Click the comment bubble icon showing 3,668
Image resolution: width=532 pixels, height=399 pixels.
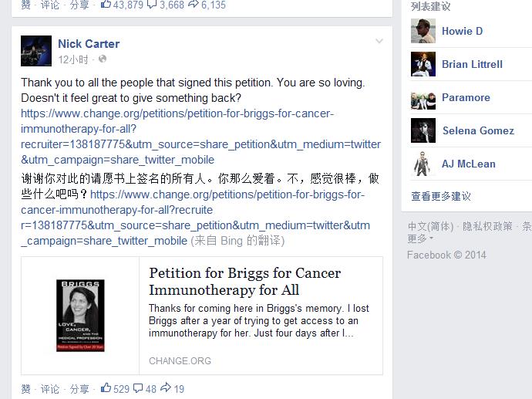click(152, 5)
